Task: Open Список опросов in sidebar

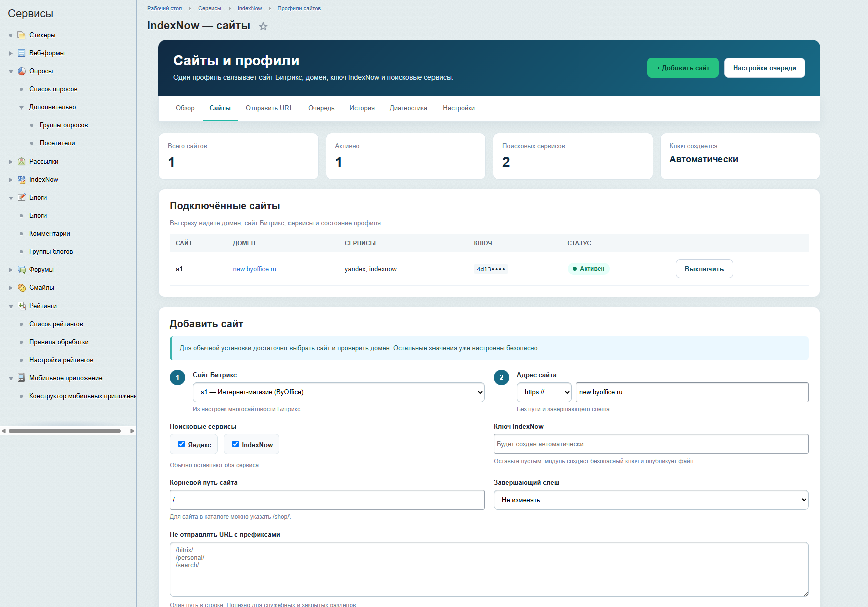Action: [53, 89]
